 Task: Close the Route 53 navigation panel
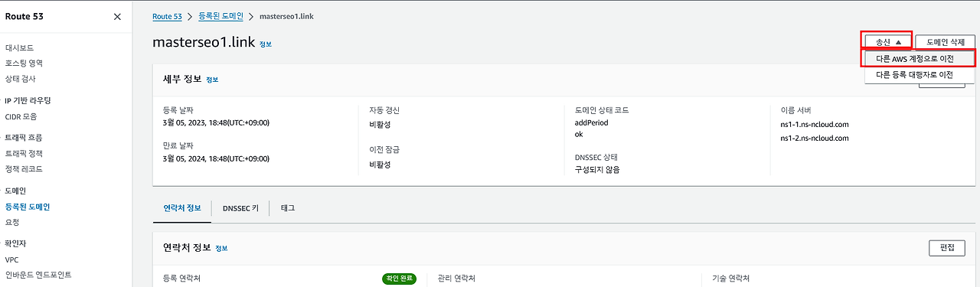[116, 16]
